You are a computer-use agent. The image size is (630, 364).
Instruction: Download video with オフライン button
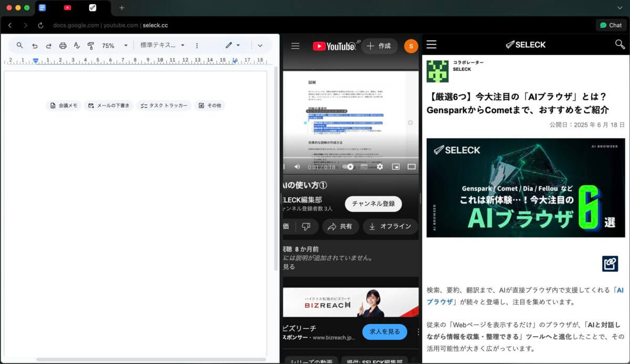[390, 226]
